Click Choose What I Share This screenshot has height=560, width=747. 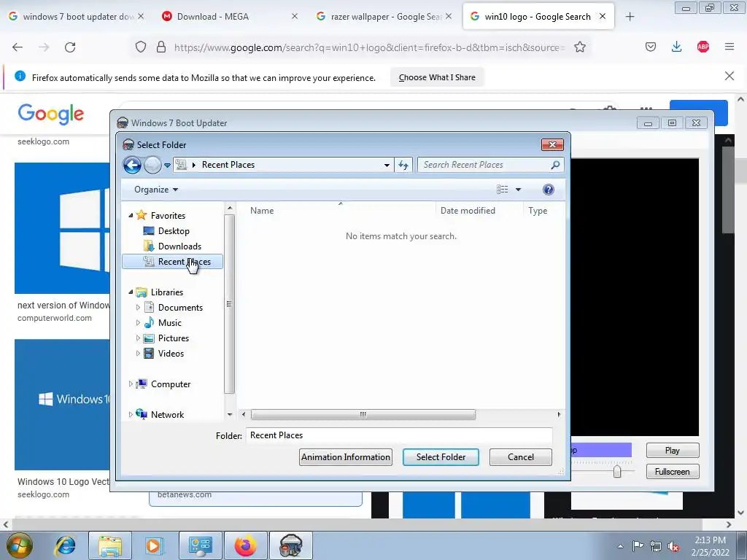pyautogui.click(x=437, y=77)
